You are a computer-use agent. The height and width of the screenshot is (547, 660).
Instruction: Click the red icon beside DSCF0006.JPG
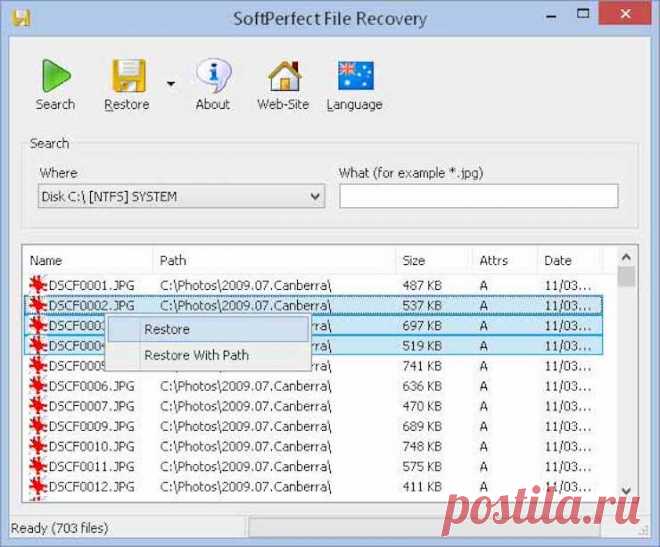click(38, 385)
